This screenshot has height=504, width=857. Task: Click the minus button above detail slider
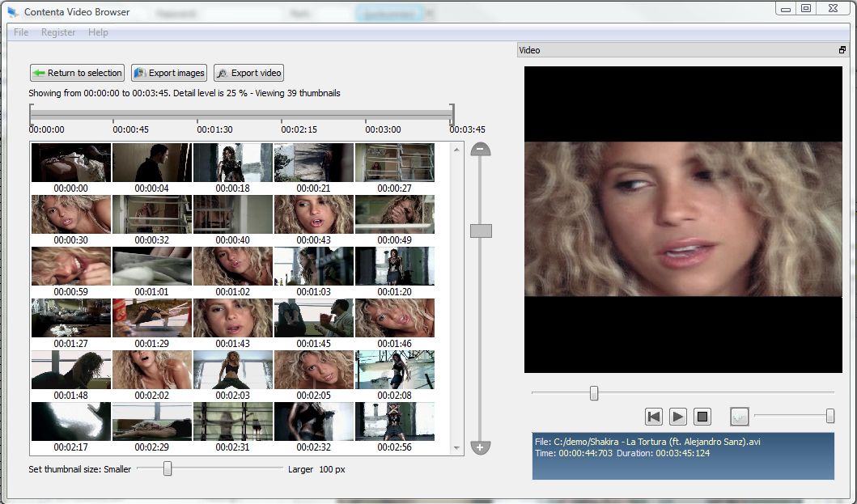(x=481, y=149)
